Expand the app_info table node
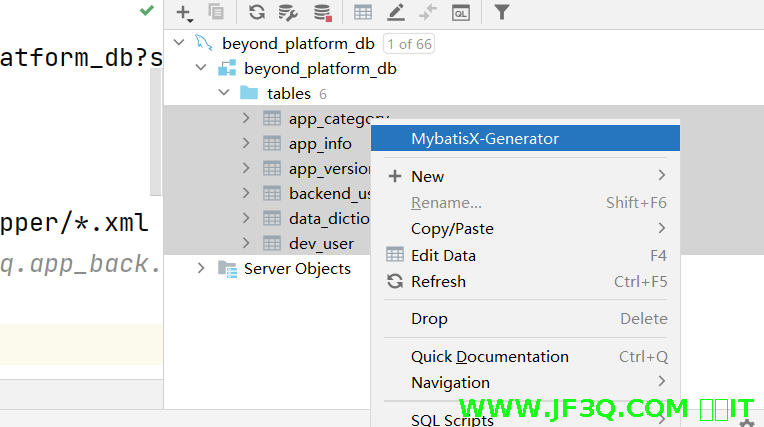The image size is (764, 427). click(x=247, y=143)
